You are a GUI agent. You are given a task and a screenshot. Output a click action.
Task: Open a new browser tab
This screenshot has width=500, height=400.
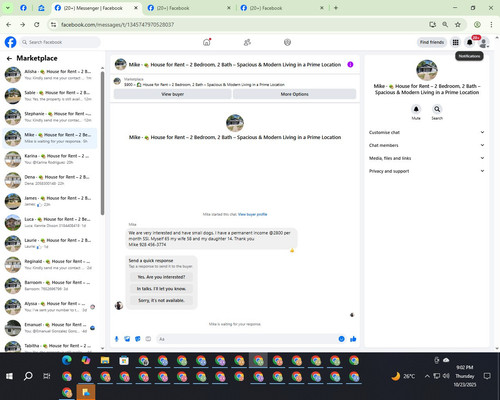[x=336, y=8]
